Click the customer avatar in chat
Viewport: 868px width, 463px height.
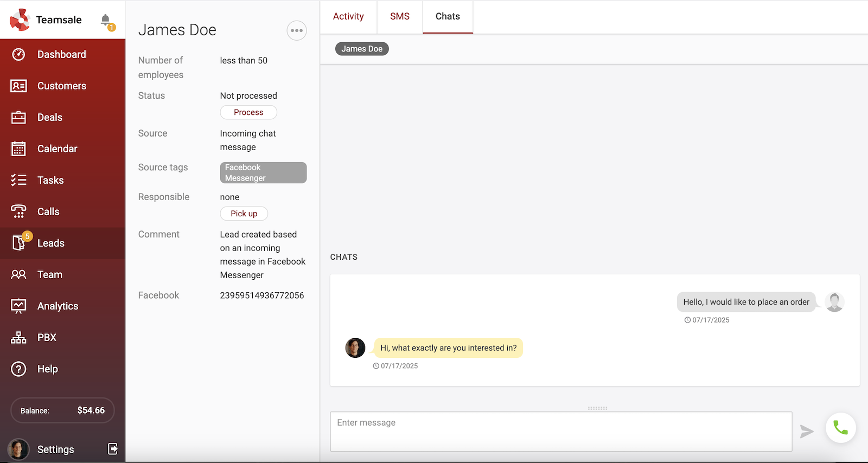834,302
